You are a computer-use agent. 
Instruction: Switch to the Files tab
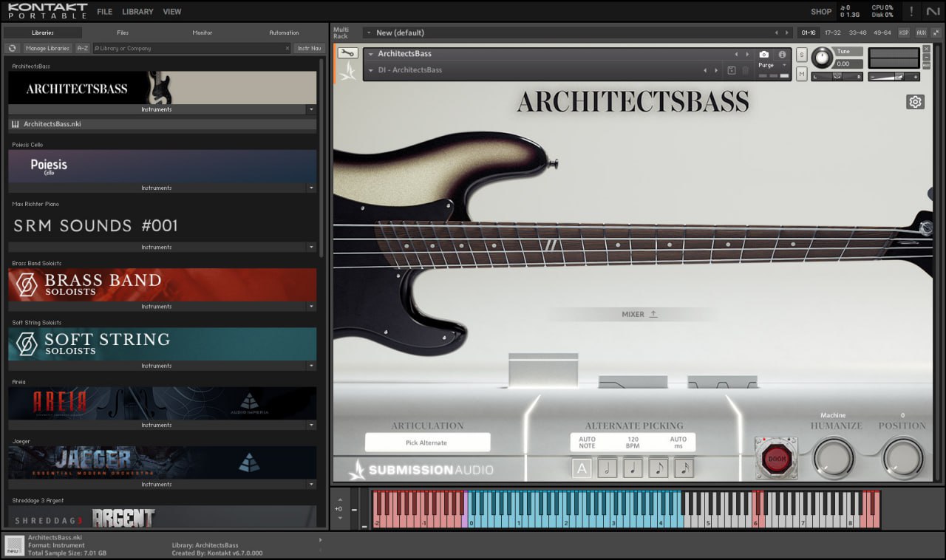tap(123, 33)
